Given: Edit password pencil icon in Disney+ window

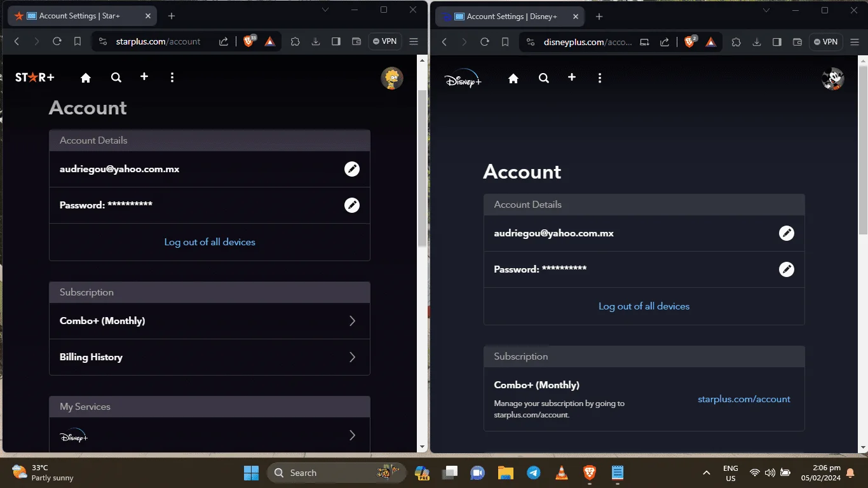Looking at the screenshot, I should pyautogui.click(x=787, y=269).
